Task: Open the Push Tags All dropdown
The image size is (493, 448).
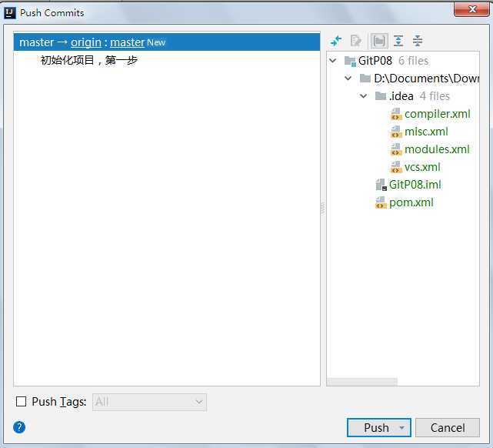Action: point(150,402)
